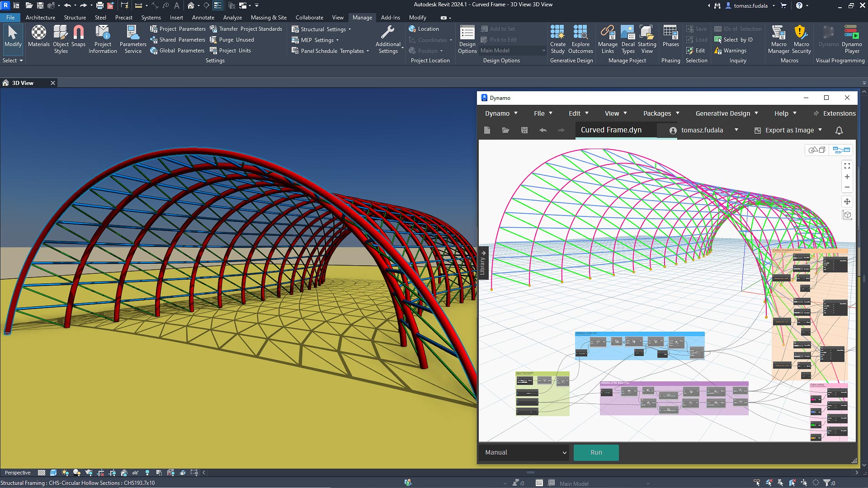The width and height of the screenshot is (868, 488).
Task: Click Dynamo zoom in plus control
Action: [847, 177]
